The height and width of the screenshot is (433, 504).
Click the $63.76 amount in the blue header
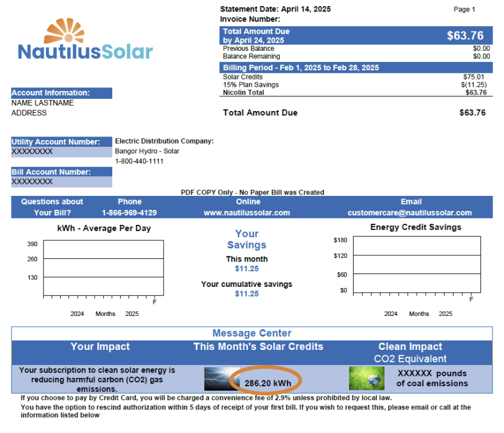pos(465,36)
